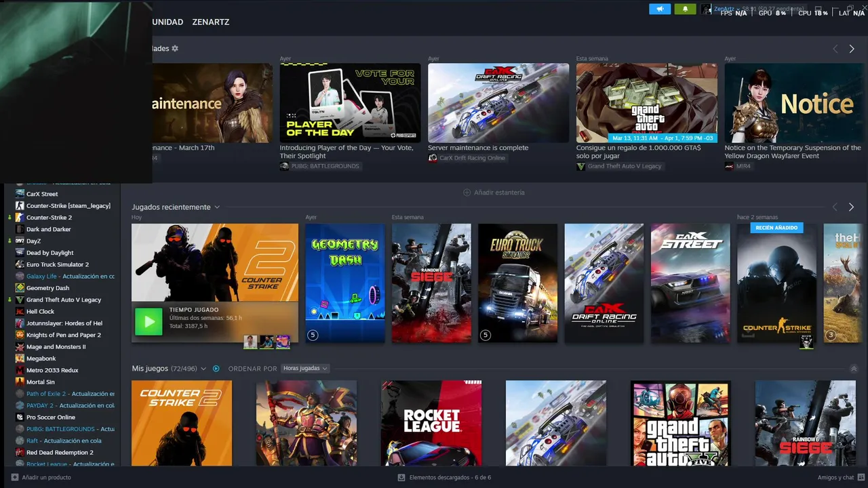Click friends chat icon at bottom right

click(x=861, y=477)
